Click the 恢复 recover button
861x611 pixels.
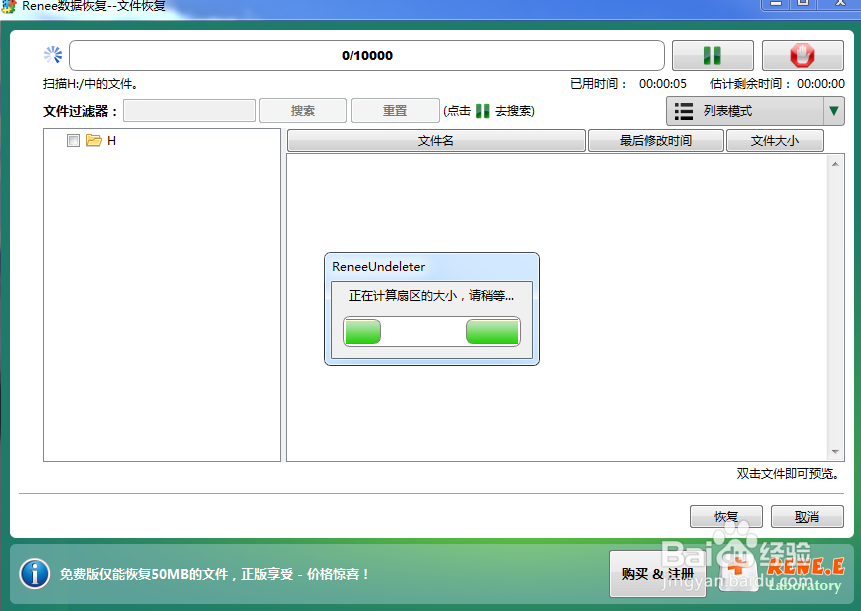[x=726, y=517]
